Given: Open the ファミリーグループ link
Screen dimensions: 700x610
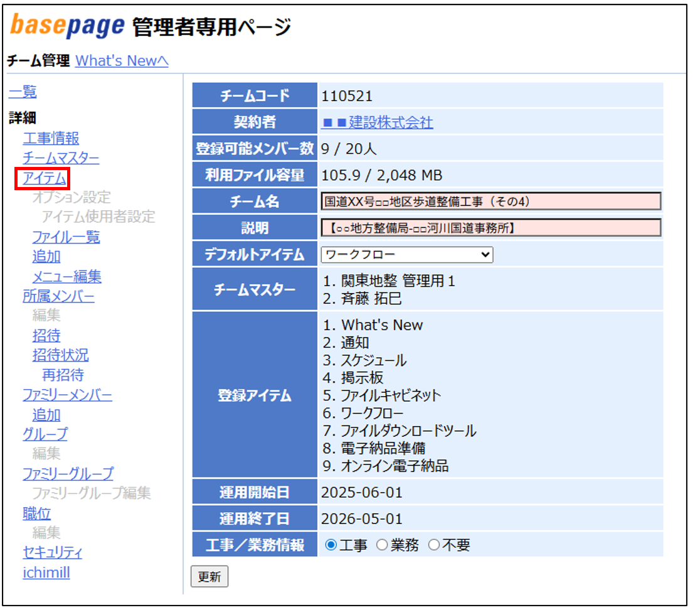Looking at the screenshot, I should coord(68,473).
